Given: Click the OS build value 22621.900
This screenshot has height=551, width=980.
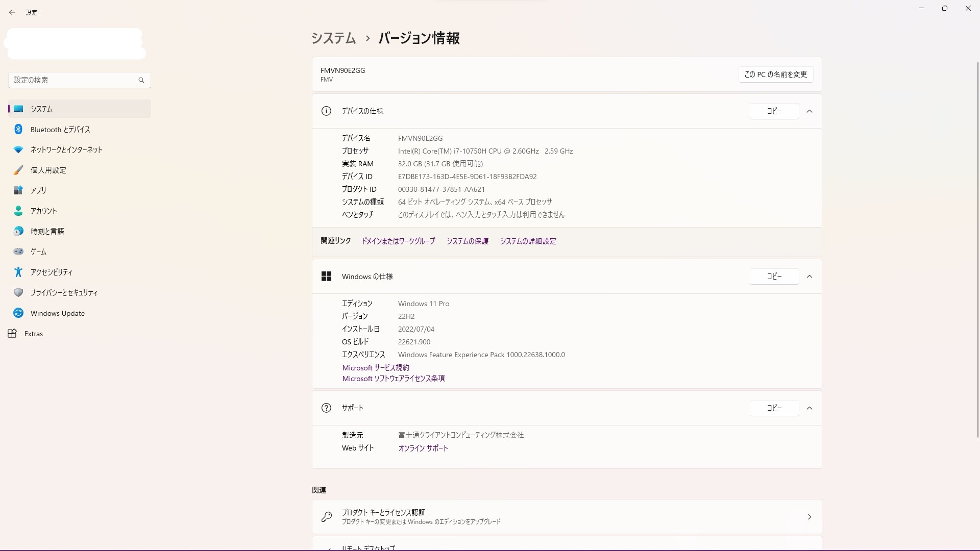Looking at the screenshot, I should 414,342.
